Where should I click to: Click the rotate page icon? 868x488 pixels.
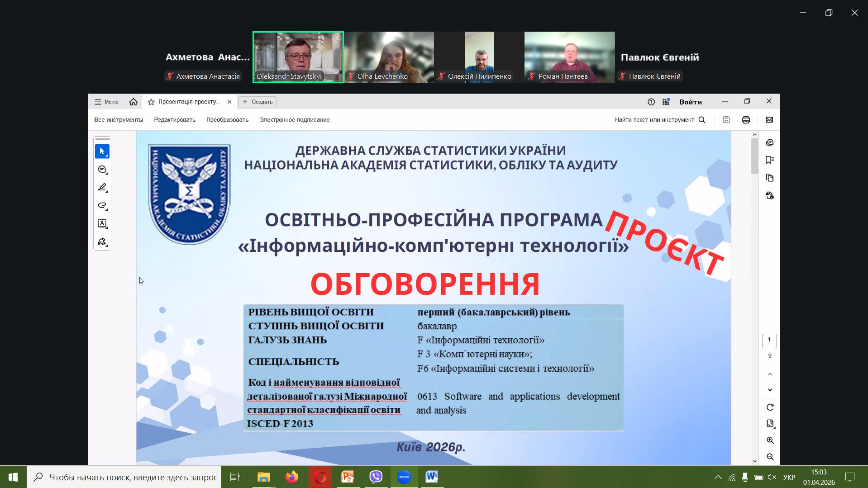point(770,407)
